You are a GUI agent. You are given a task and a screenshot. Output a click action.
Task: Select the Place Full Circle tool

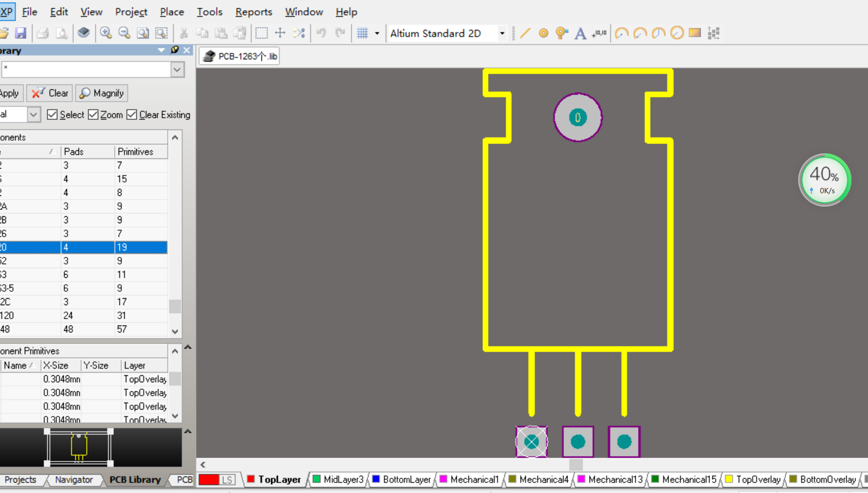[x=677, y=33]
